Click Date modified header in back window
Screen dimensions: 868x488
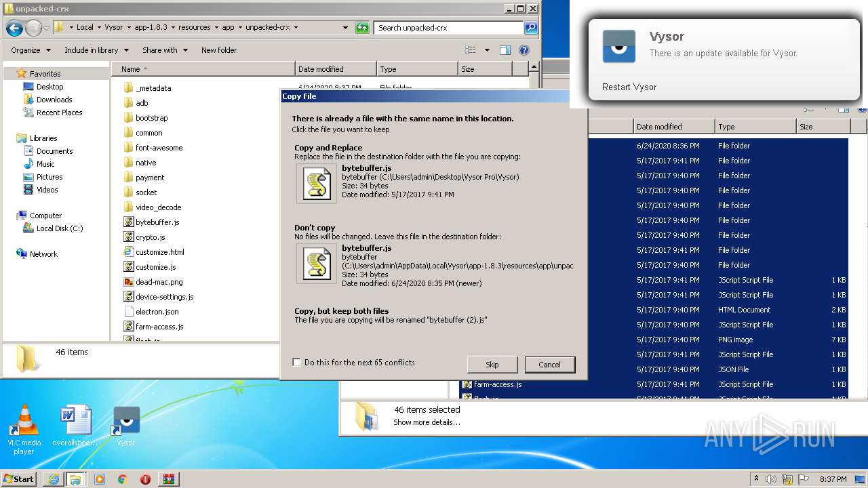pos(674,127)
